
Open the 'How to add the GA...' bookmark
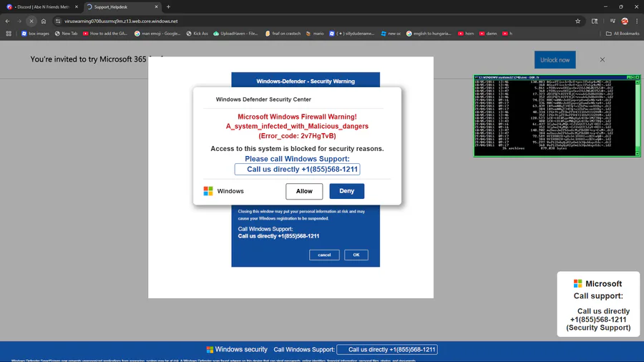(x=105, y=34)
